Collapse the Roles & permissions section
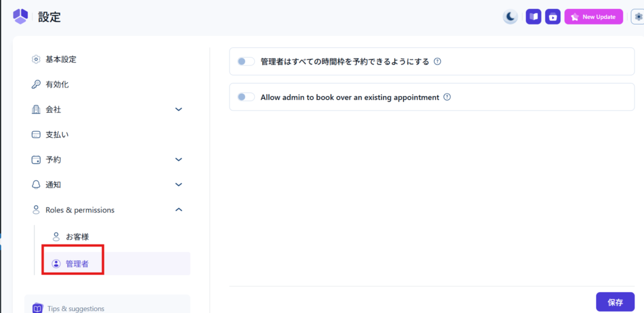The height and width of the screenshot is (313, 644). pyautogui.click(x=179, y=210)
